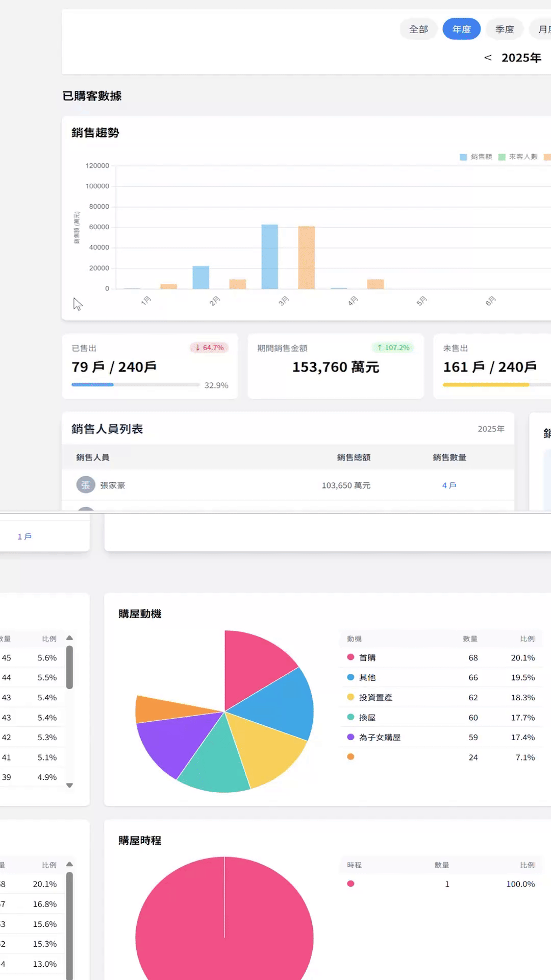Select the 季度 time range tab

point(504,29)
